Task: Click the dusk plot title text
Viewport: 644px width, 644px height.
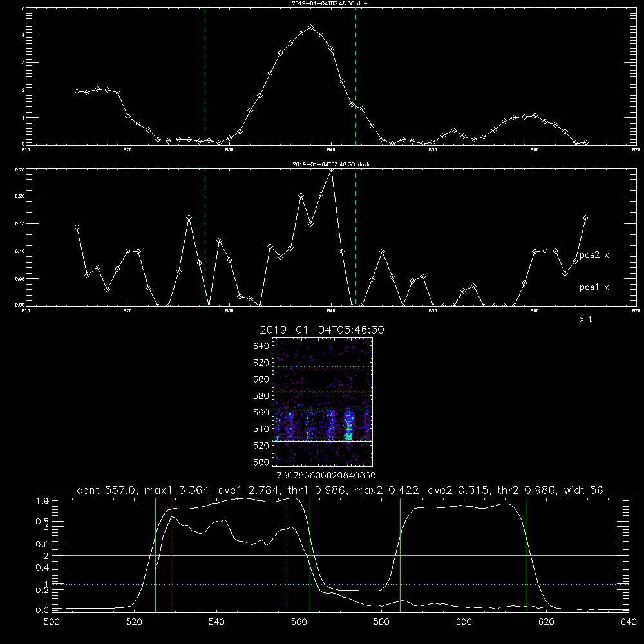Action: point(331,164)
